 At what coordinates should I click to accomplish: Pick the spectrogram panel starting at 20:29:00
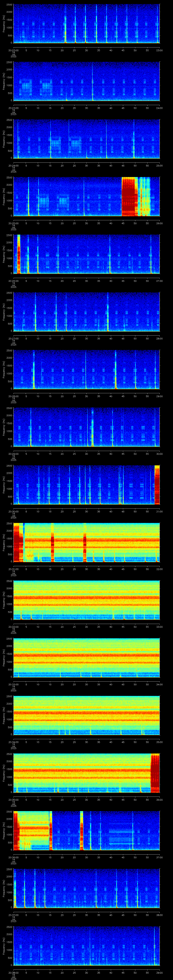(86, 427)
